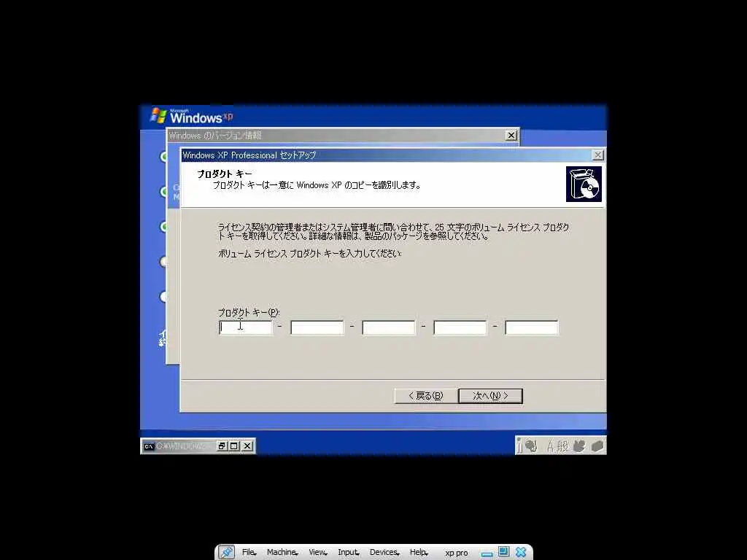Click the IME conversion mode '般' indicator
Screen dimensions: 747x560
click(x=563, y=446)
